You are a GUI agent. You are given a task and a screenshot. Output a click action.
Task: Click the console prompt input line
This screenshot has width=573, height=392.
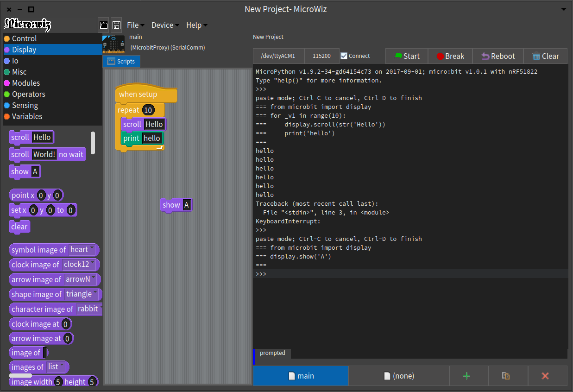410,274
